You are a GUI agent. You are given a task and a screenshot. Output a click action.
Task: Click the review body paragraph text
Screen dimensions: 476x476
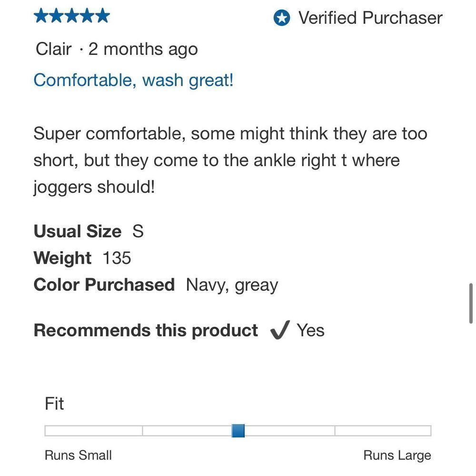(230, 160)
